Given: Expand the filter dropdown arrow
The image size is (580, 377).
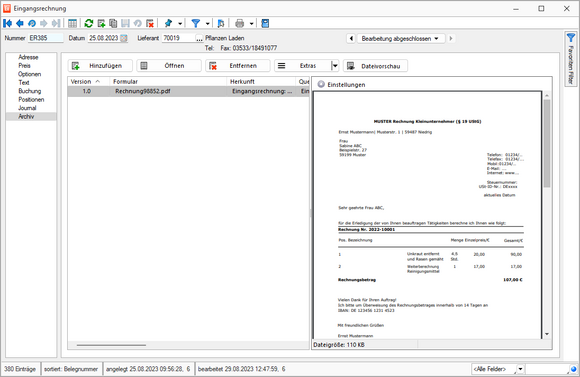Looking at the screenshot, I should tap(208, 24).
